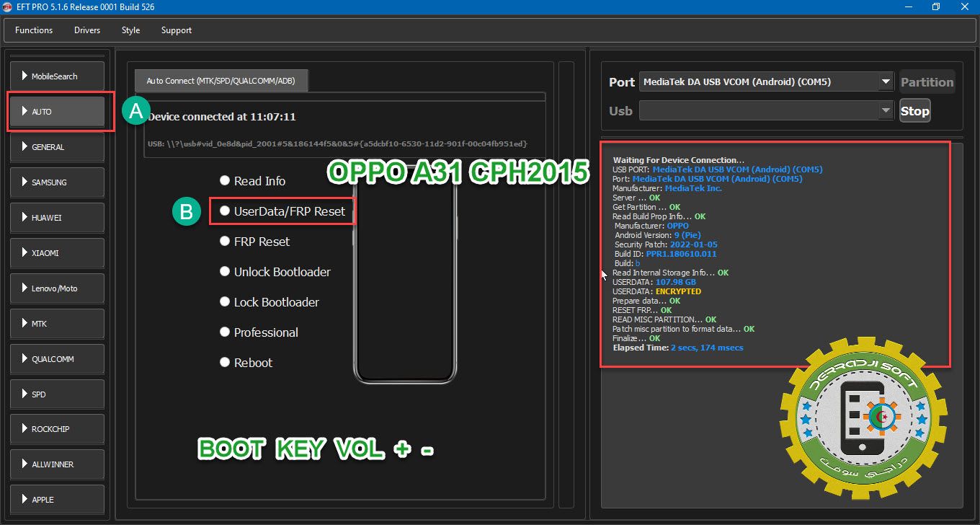The height and width of the screenshot is (525, 980).
Task: Open the Style menu
Action: click(130, 30)
